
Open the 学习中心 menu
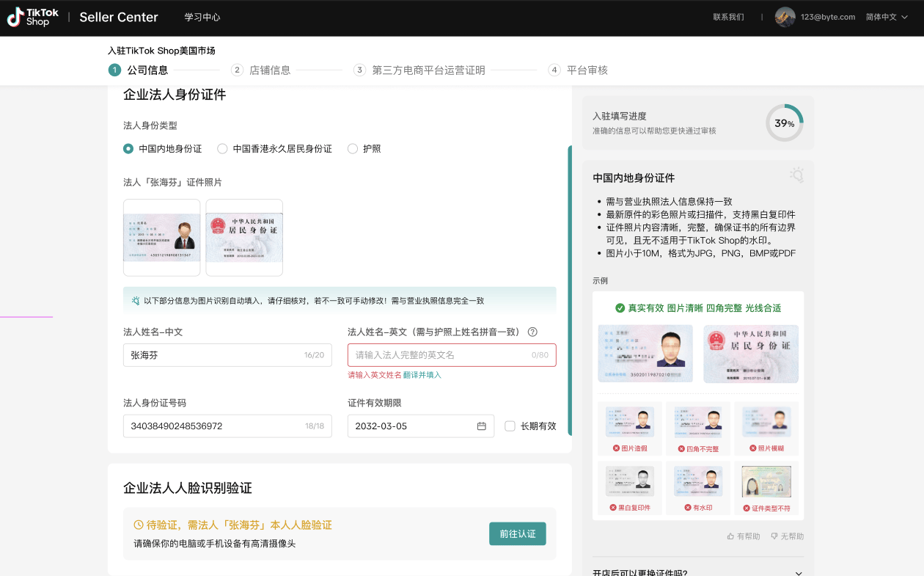[x=202, y=17]
